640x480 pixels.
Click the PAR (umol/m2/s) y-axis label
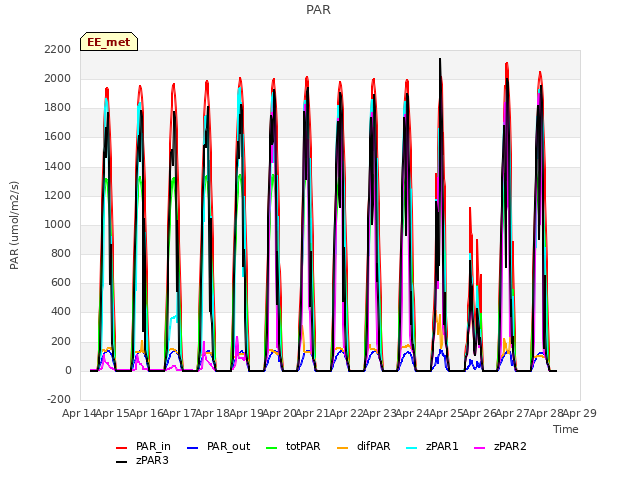(14, 225)
